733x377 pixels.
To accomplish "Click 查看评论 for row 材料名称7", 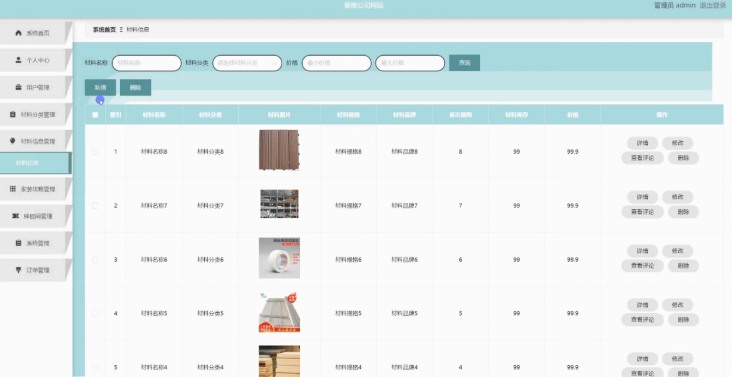I will 642,211.
